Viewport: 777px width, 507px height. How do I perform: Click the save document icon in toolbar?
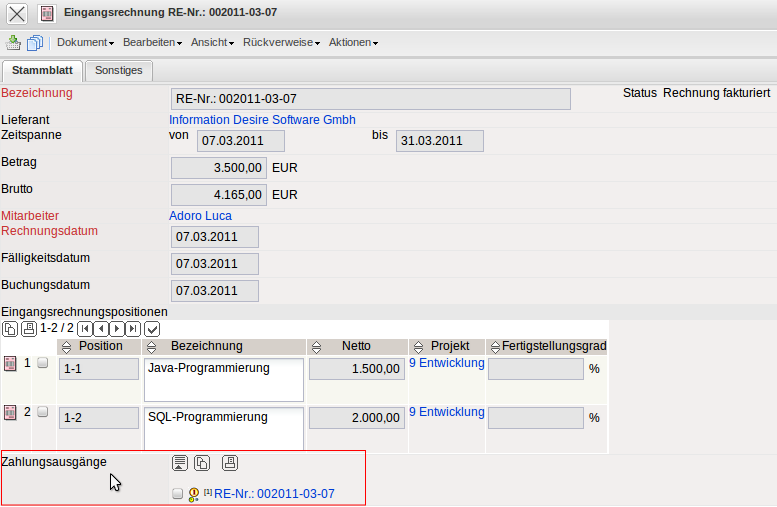pyautogui.click(x=13, y=43)
